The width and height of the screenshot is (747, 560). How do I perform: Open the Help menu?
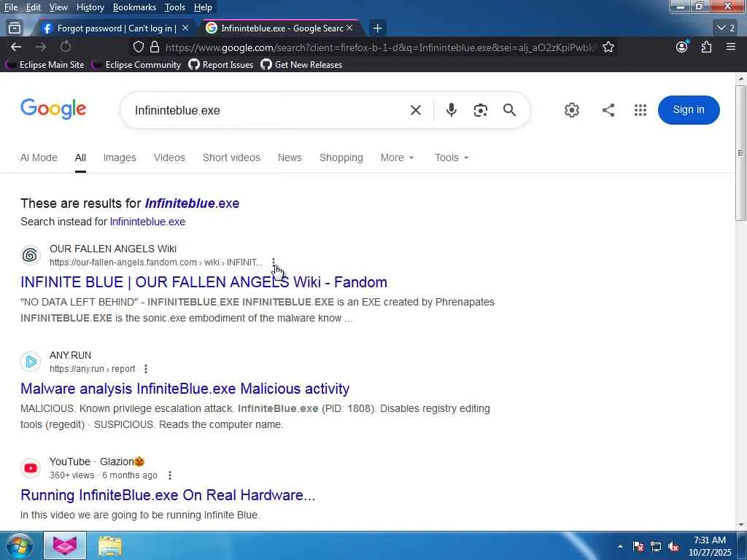pyautogui.click(x=203, y=7)
